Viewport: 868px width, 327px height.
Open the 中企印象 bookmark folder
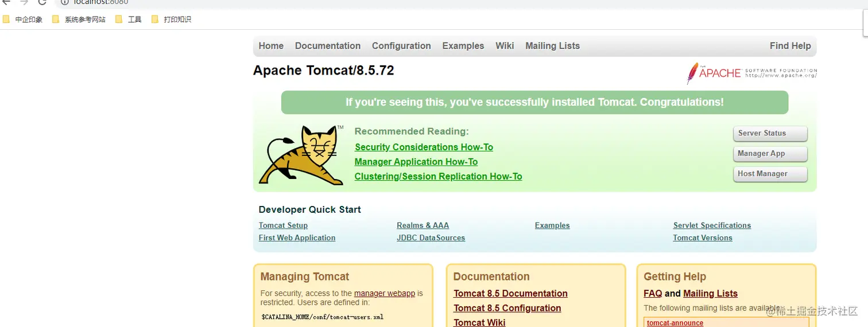click(22, 20)
